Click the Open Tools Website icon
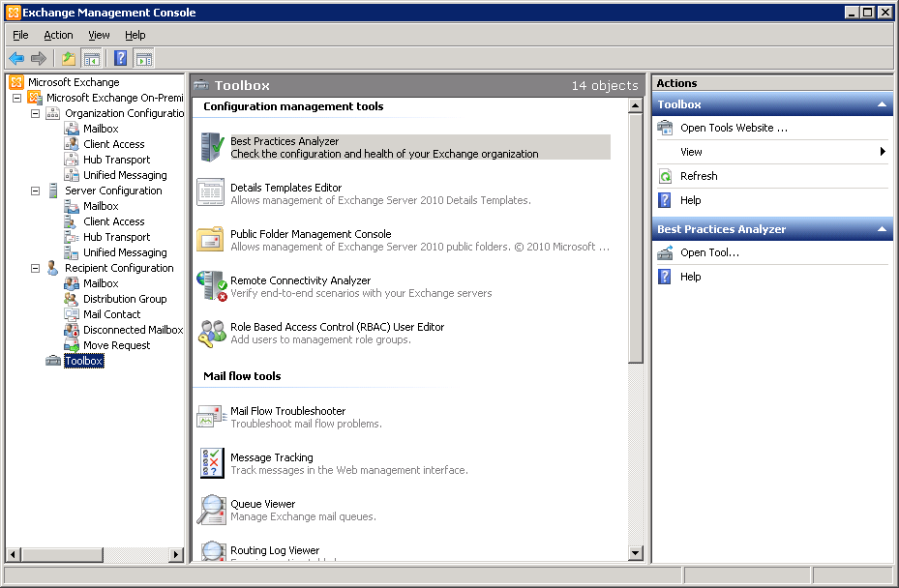The height and width of the screenshot is (588, 899). (665, 128)
